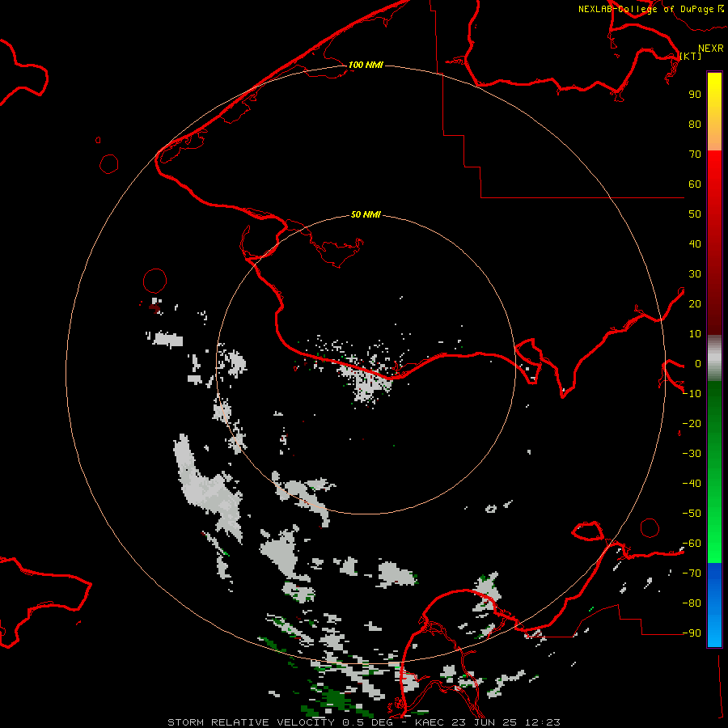The width and height of the screenshot is (728, 728).
Task: Click the "-30" scale label
Action: coord(692,454)
